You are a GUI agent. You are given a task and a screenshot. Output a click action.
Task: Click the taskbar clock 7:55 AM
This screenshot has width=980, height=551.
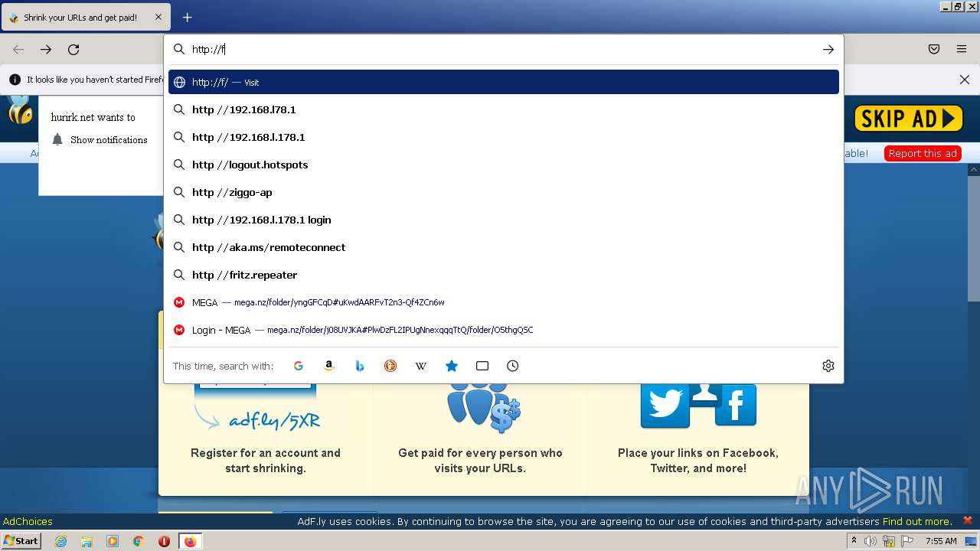pos(941,541)
